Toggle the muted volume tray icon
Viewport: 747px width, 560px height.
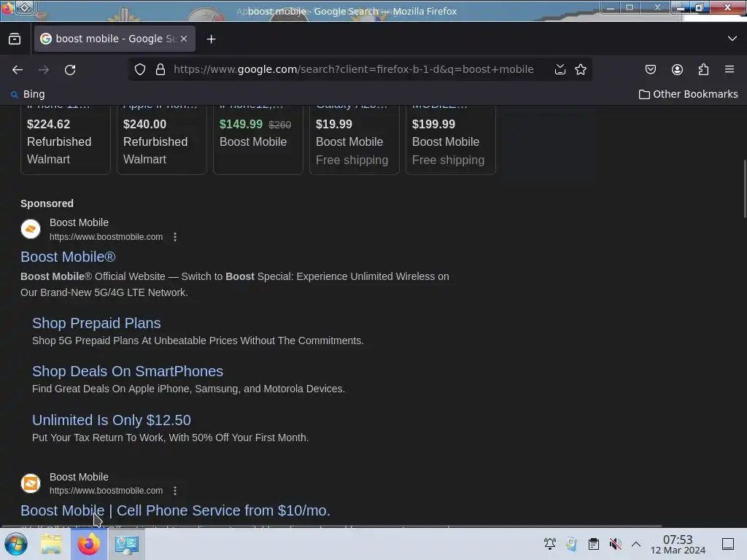click(x=616, y=544)
